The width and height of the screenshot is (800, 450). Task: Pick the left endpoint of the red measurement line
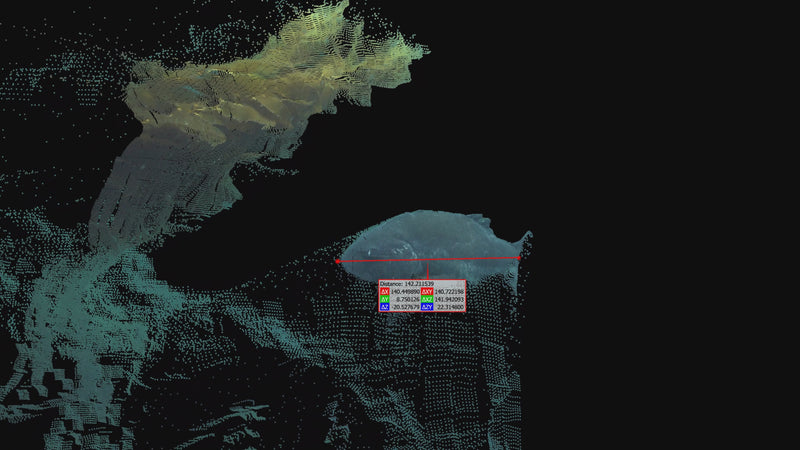coord(337,261)
